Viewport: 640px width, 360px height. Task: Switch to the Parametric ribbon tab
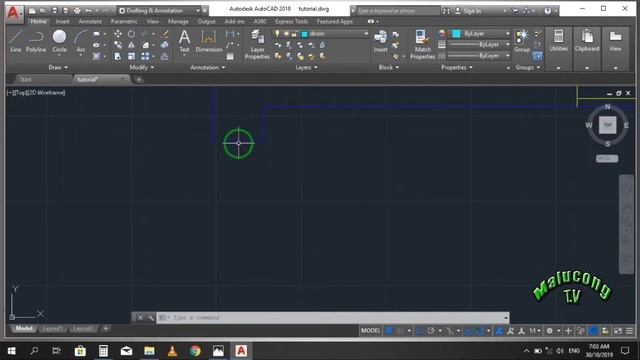tap(124, 21)
